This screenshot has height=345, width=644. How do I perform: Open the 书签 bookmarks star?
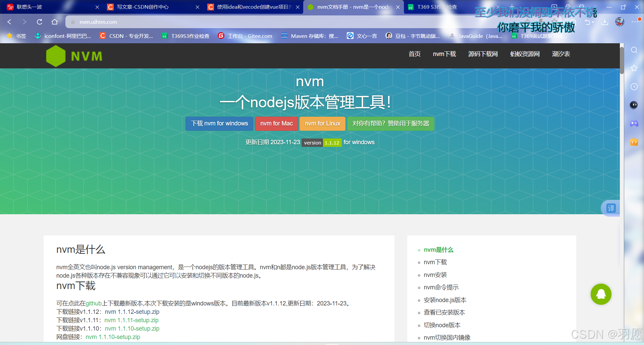point(16,36)
